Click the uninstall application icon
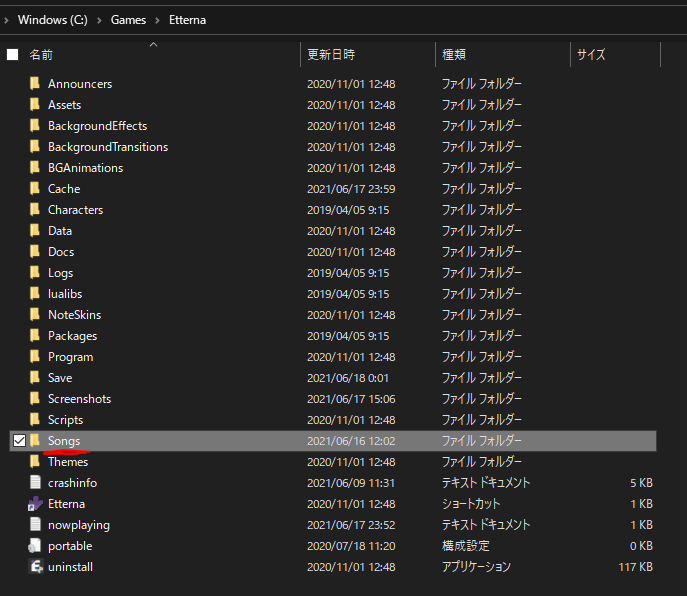 point(36,567)
